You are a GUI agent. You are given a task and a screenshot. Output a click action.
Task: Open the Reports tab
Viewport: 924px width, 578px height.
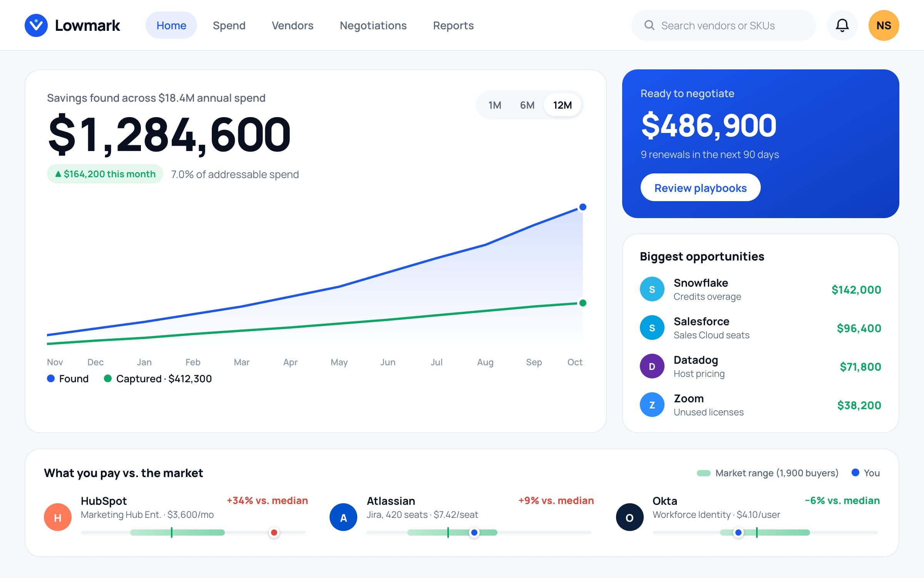(x=453, y=25)
